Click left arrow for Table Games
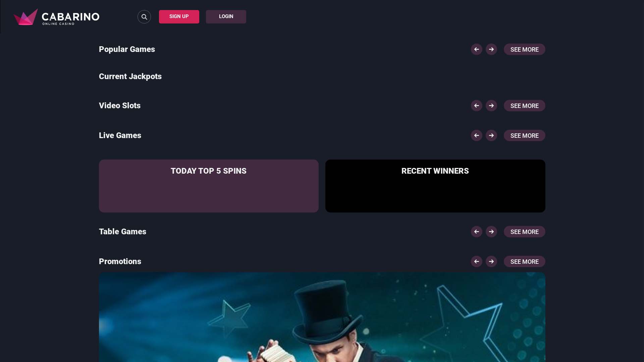This screenshot has width=644, height=362. click(477, 232)
